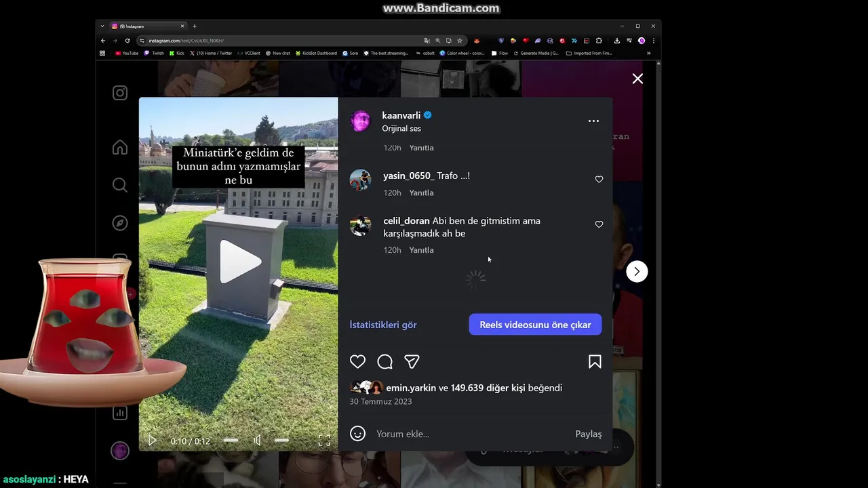The height and width of the screenshot is (488, 868).
Task: Open emin.yarkin profile link
Action: (x=411, y=388)
